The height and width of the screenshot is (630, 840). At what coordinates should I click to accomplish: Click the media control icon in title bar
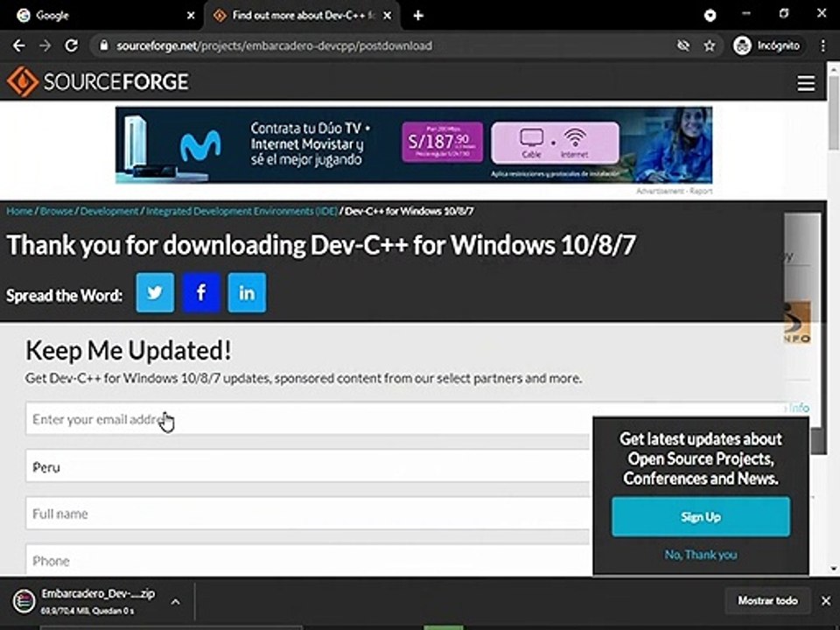point(710,16)
